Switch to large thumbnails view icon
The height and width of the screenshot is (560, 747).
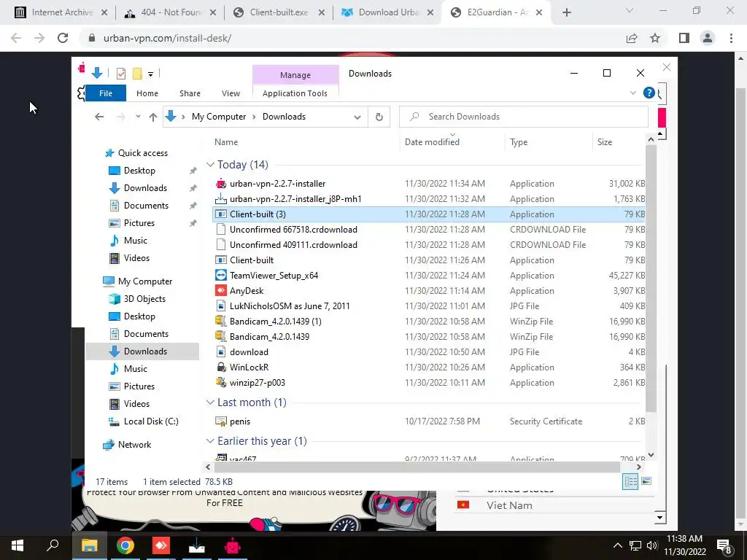(x=646, y=481)
